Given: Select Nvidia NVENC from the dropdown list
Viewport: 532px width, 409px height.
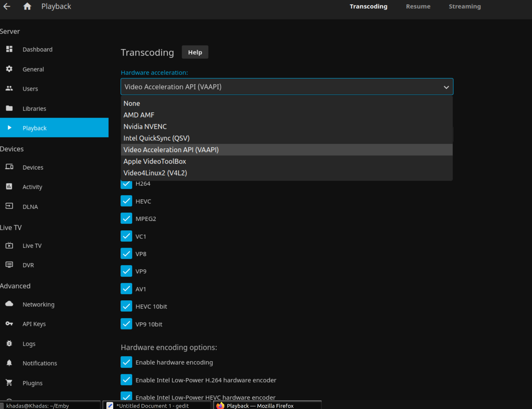Looking at the screenshot, I should pos(145,126).
